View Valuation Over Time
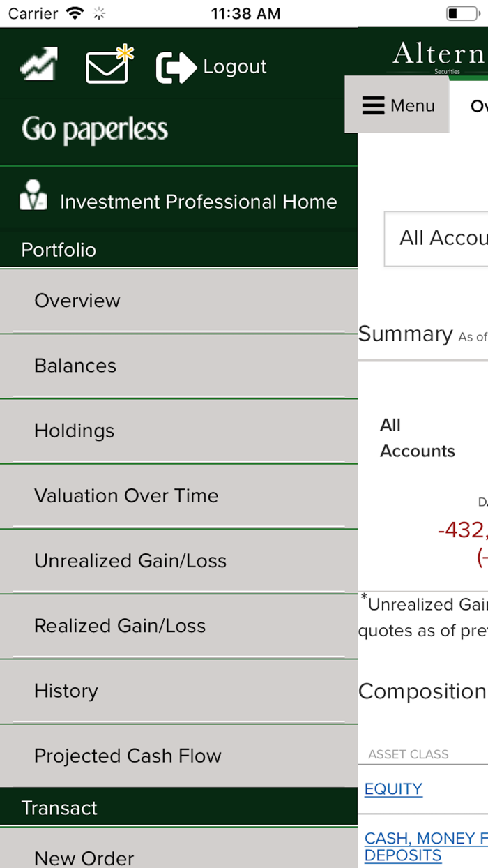The height and width of the screenshot is (868, 488). (x=126, y=495)
